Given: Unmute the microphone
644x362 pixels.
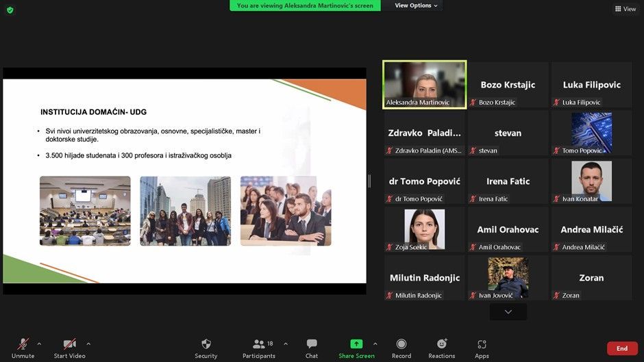Looking at the screenshot, I should point(23,344).
